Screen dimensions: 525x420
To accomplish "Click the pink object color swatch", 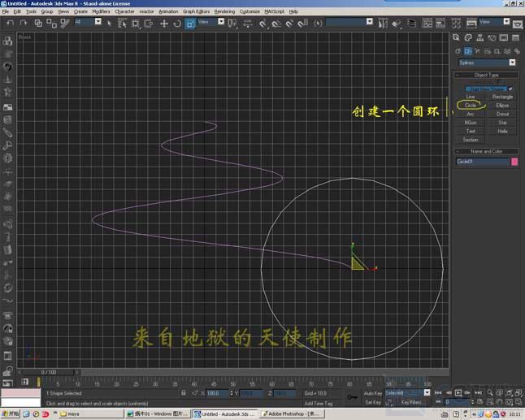I will (514, 162).
